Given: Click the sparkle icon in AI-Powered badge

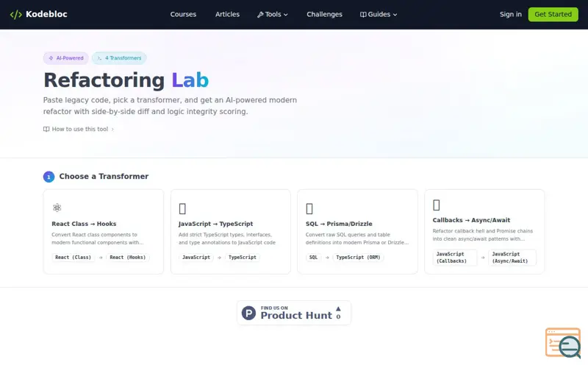Looking at the screenshot, I should 51,58.
